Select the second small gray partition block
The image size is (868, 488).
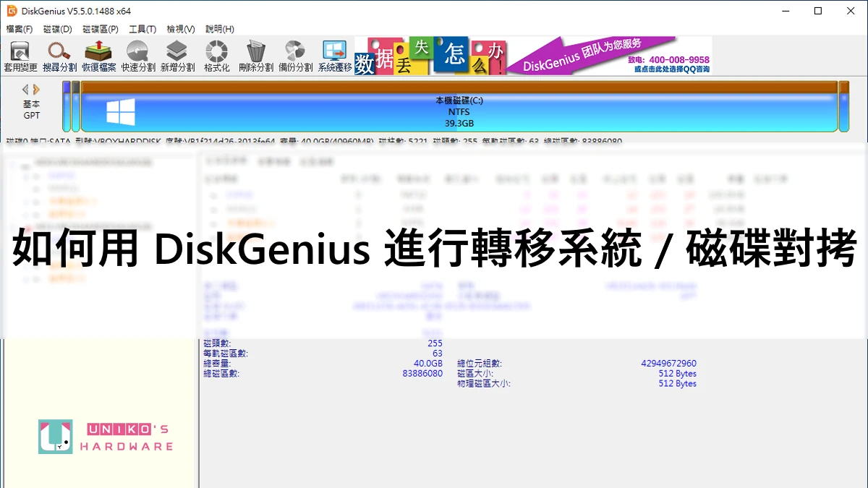(x=76, y=106)
